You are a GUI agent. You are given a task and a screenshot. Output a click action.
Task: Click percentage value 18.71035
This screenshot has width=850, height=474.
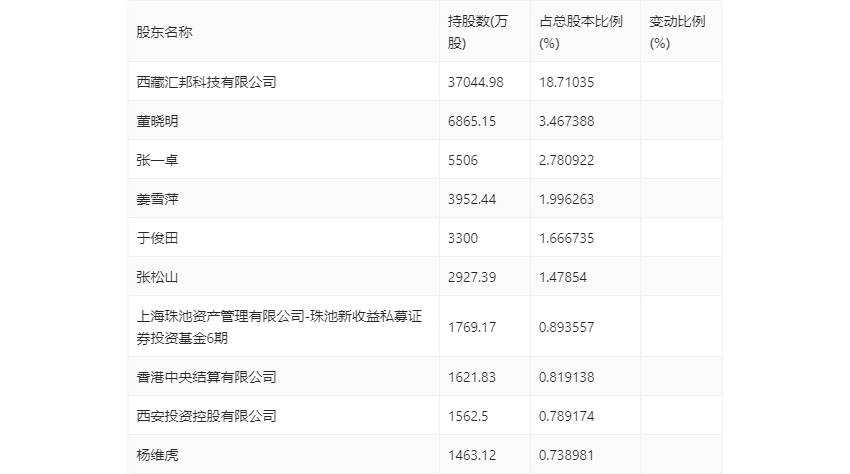coord(566,82)
